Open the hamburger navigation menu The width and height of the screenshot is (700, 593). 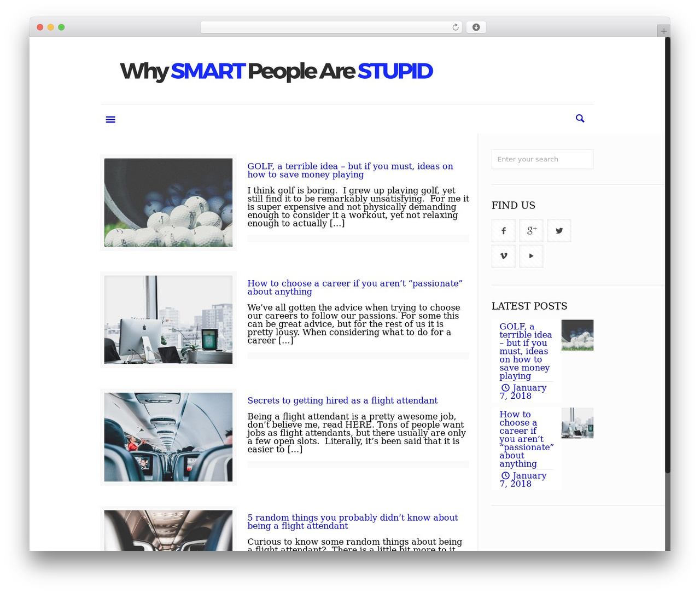tap(110, 119)
